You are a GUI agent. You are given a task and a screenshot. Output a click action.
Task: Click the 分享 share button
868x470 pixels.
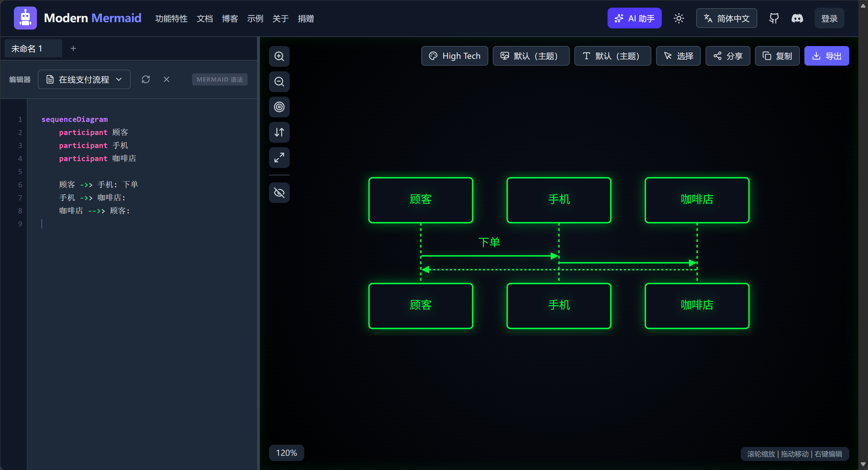click(728, 56)
